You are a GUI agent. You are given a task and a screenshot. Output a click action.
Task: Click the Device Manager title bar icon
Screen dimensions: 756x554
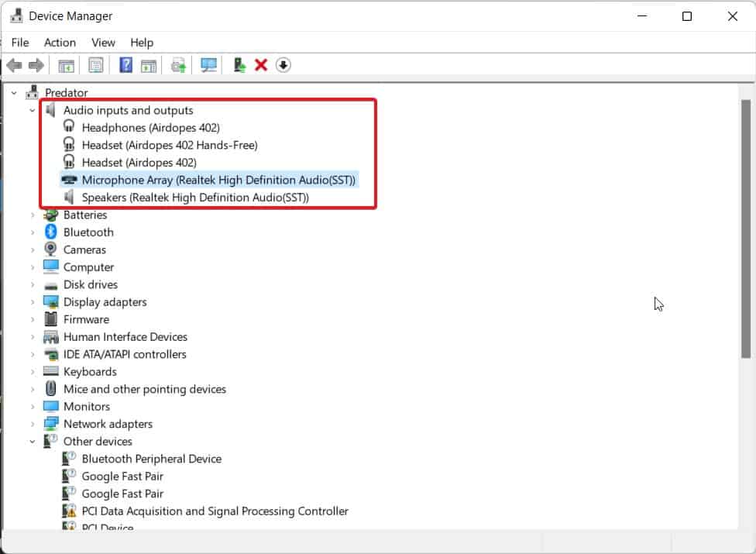(x=16, y=16)
